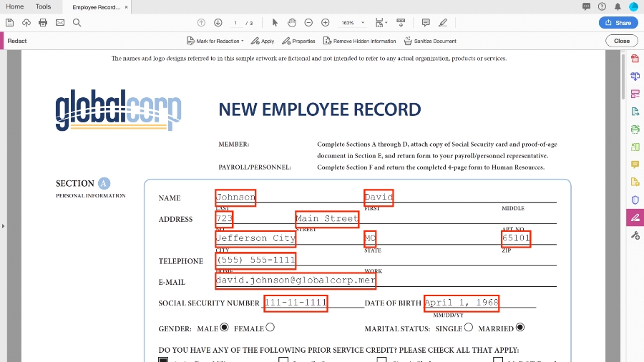
Task: Click the Jefferson City field
Action: 255,238
